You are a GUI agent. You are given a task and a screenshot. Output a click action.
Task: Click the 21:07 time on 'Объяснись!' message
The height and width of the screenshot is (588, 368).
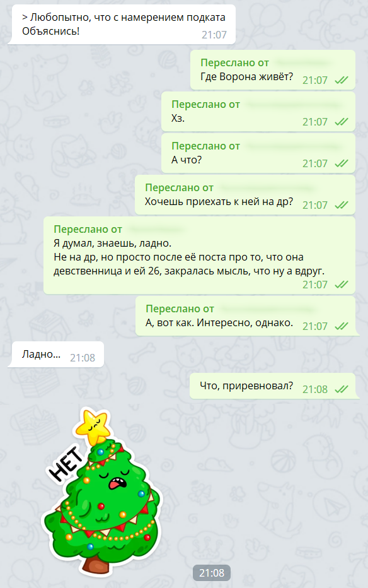click(214, 35)
